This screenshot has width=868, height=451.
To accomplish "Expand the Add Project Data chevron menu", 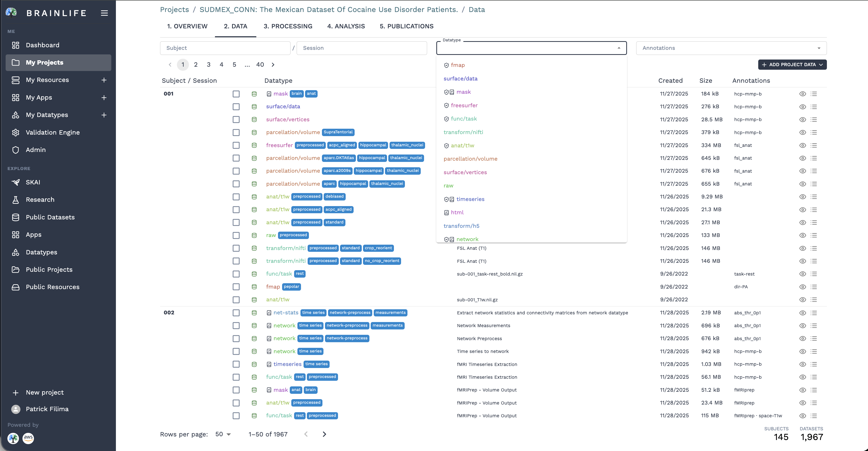I will 821,65.
